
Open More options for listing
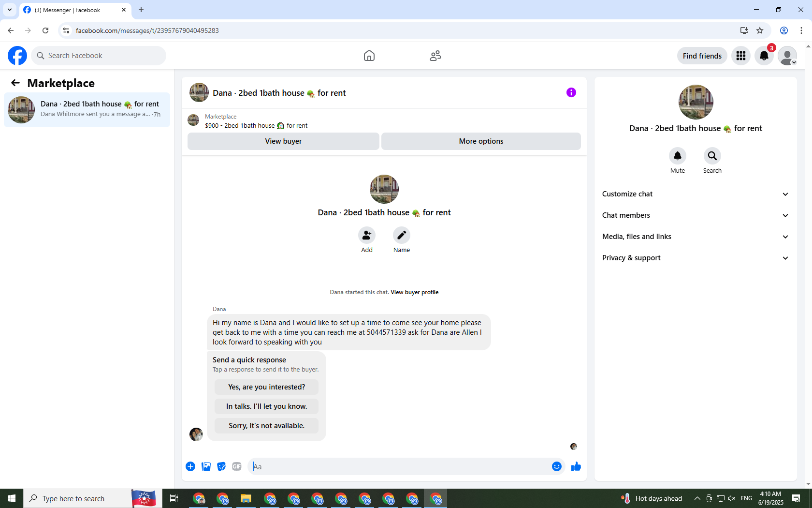coord(481,141)
